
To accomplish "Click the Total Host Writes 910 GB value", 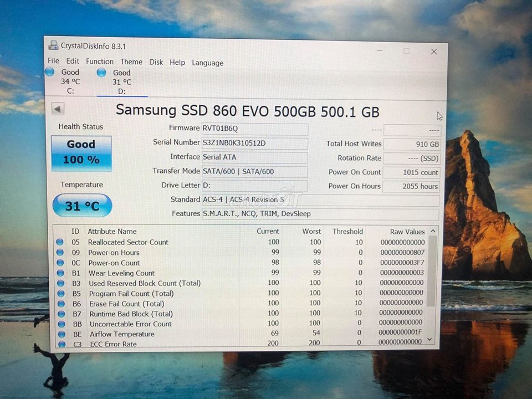I will (x=412, y=144).
